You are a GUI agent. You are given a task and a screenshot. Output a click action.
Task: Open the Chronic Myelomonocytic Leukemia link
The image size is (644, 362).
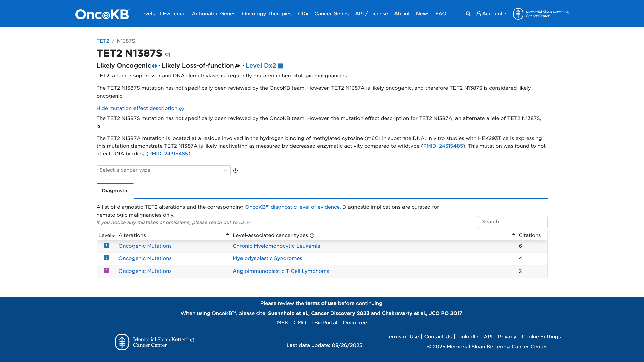[x=276, y=246]
